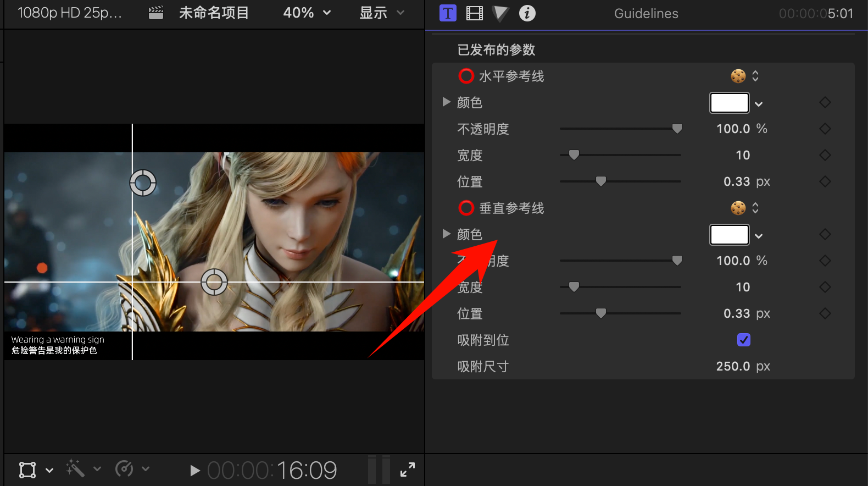868x486 pixels.
Task: Expand the 垂直参考线 颜色 disclosure triangle
Action: coord(447,234)
